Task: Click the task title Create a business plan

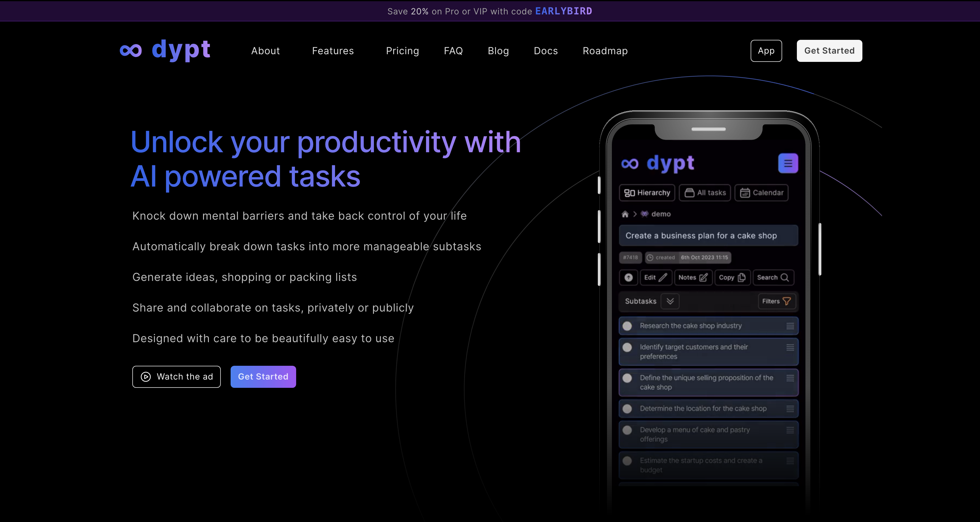Action: (708, 236)
